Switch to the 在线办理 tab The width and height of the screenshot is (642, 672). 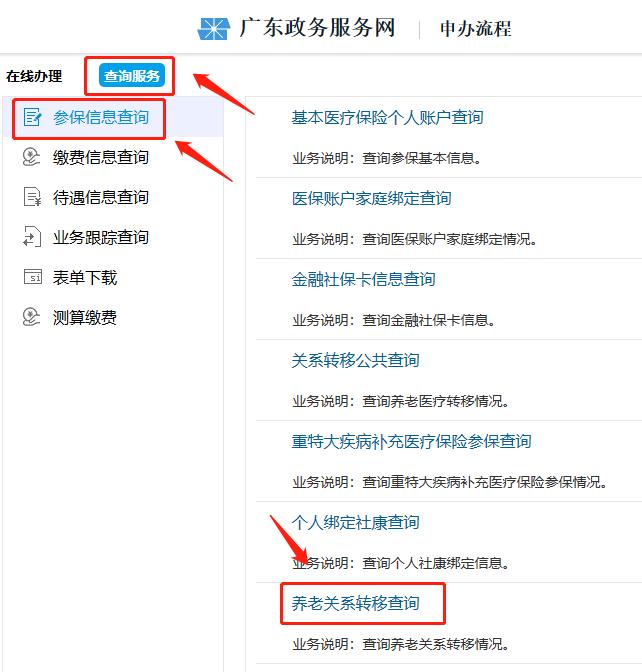(34, 76)
